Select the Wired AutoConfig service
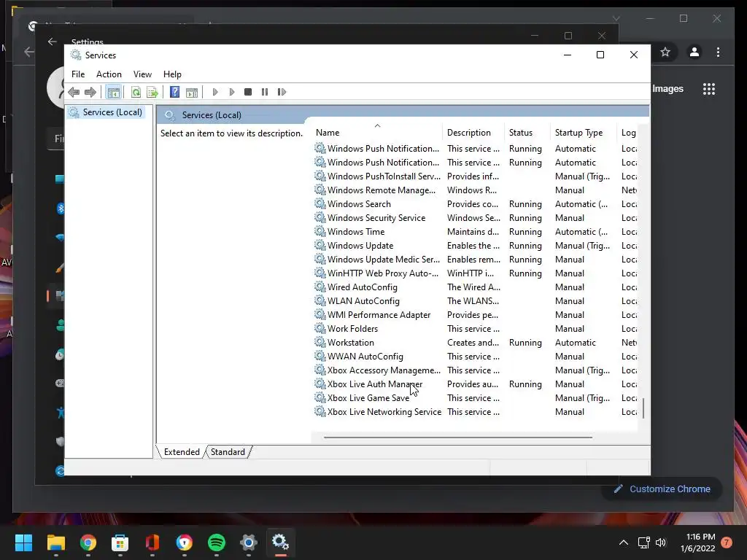The height and width of the screenshot is (560, 747). point(475,287)
